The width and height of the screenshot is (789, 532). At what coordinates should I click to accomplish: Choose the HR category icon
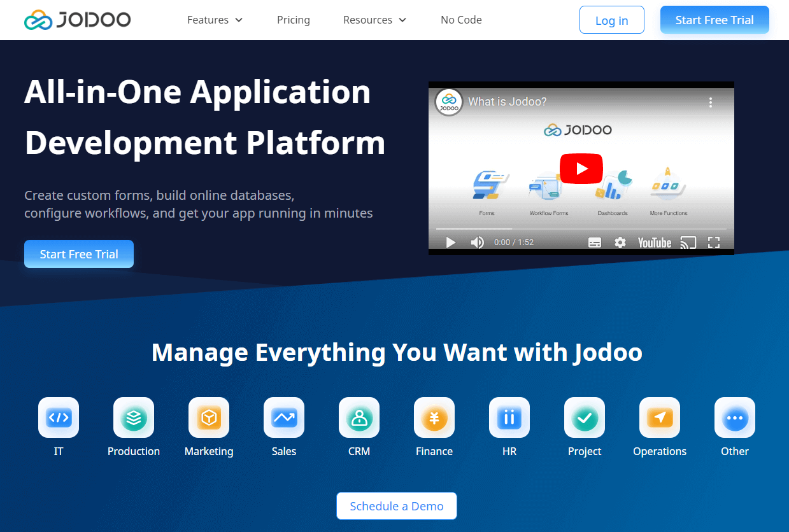tap(509, 417)
